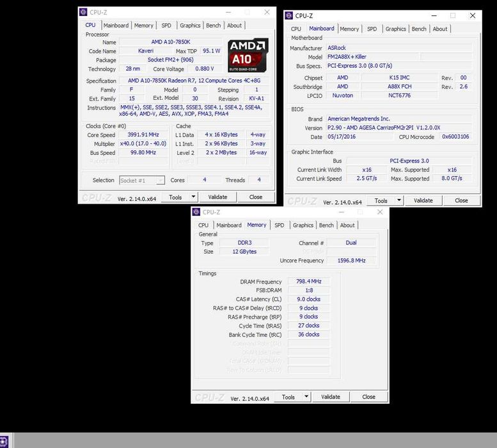
Task: Open Tools dropdown arrow in Memory window
Action: [x=306, y=397]
